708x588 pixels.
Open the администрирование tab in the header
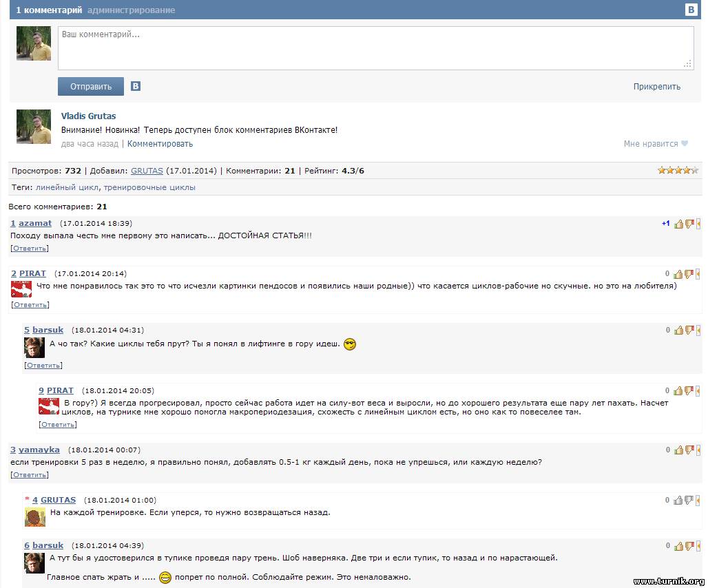point(131,10)
